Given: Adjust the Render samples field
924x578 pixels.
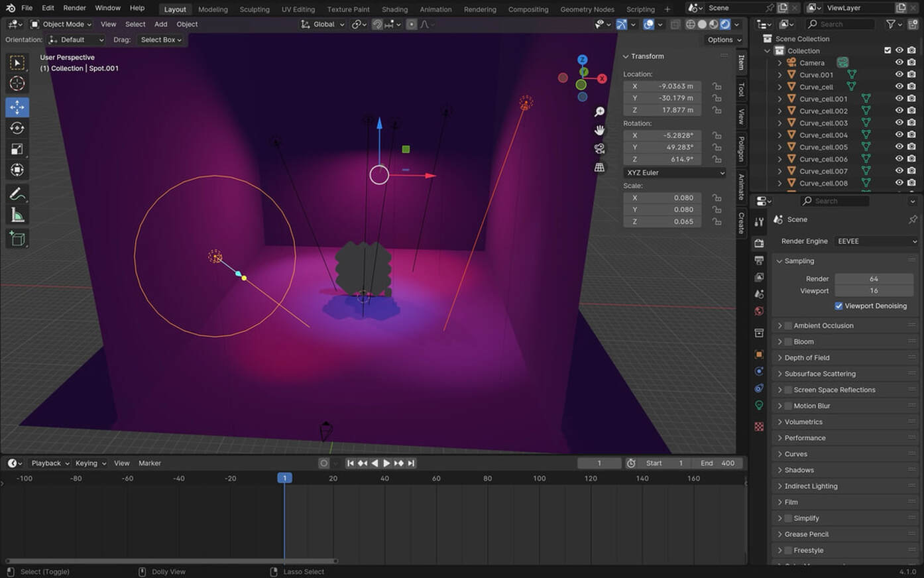Looking at the screenshot, I should point(874,278).
